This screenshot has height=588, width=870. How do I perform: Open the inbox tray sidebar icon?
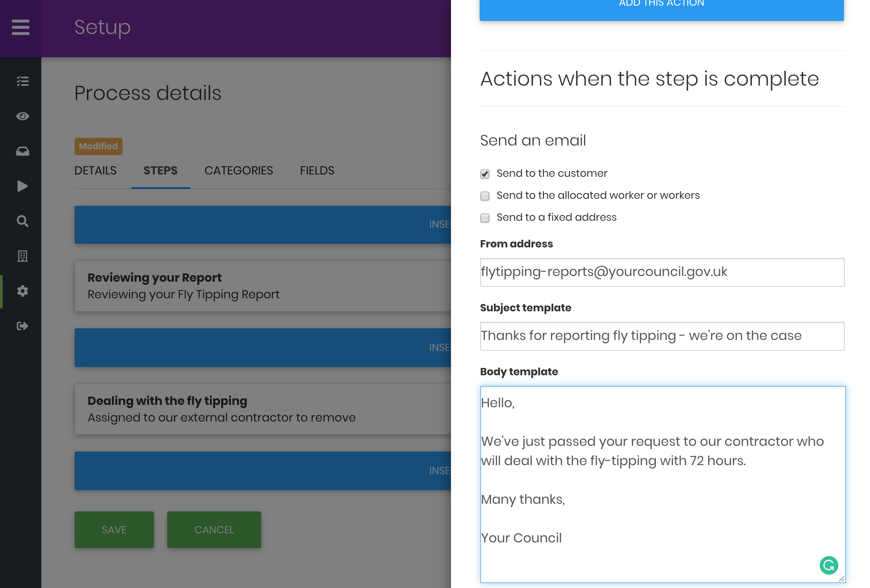click(22, 151)
